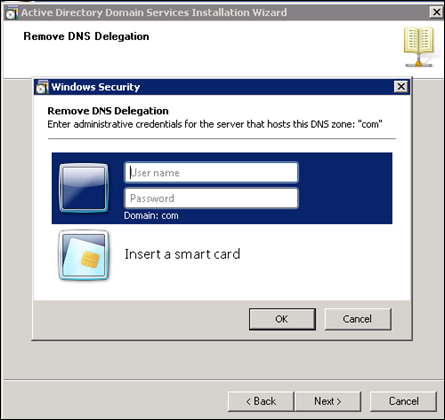Click the User name input field

pyautogui.click(x=211, y=172)
